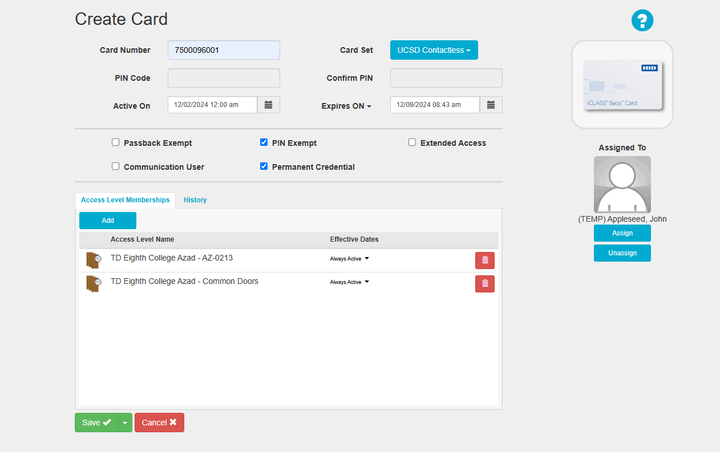Click the access level icon for AZ-0213
Screen dimensions: 720x452
pyautogui.click(x=93, y=260)
